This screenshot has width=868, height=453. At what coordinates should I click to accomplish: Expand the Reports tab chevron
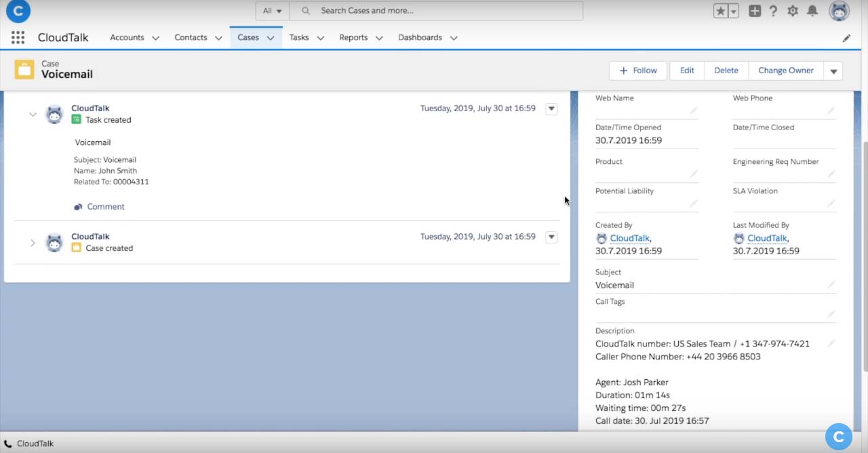point(379,38)
